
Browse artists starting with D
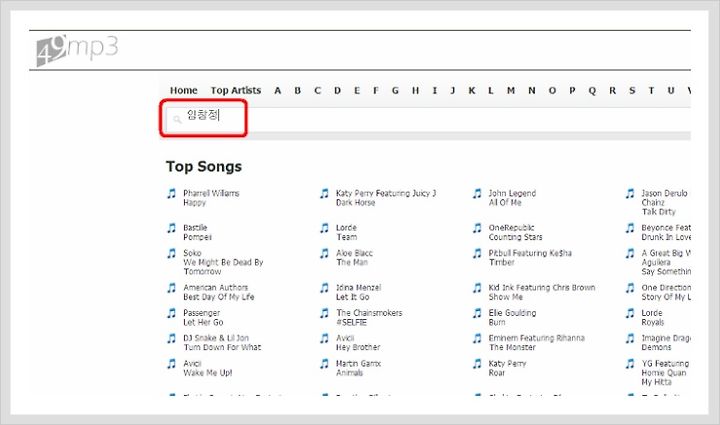[x=338, y=90]
